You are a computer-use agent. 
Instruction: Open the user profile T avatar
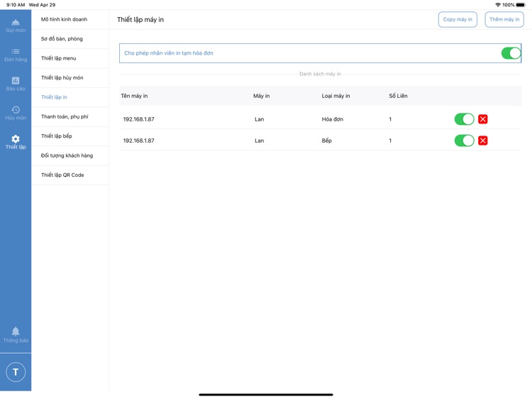(16, 372)
